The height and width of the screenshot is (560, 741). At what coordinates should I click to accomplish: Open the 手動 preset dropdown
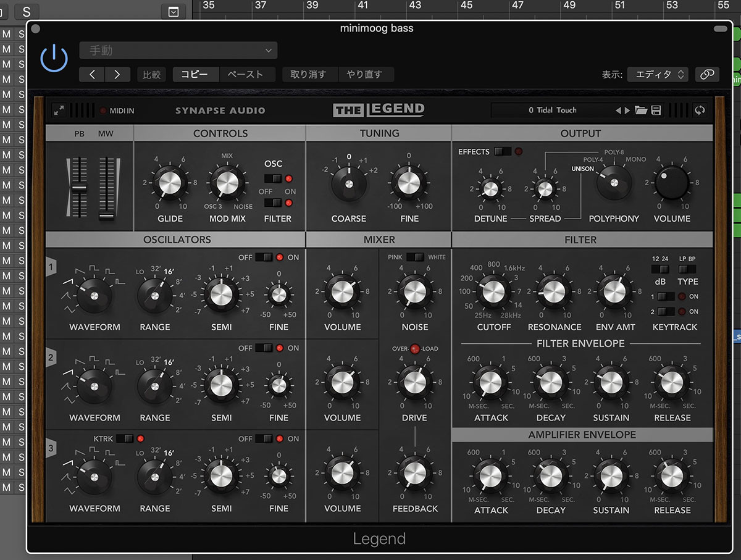pyautogui.click(x=178, y=51)
